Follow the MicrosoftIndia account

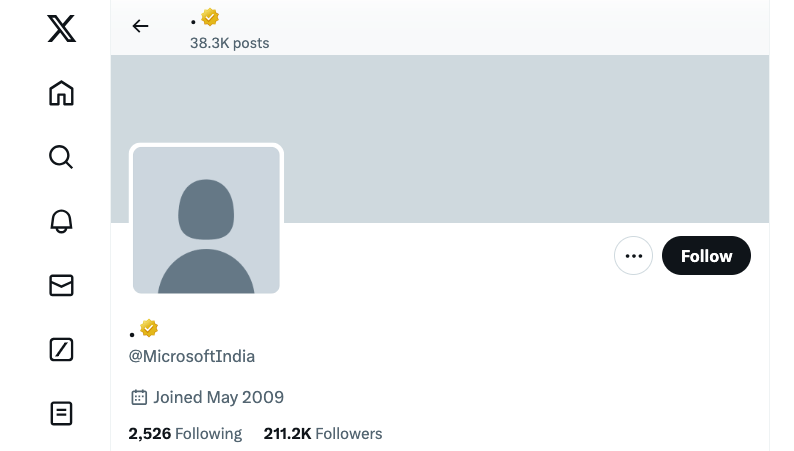click(x=706, y=256)
